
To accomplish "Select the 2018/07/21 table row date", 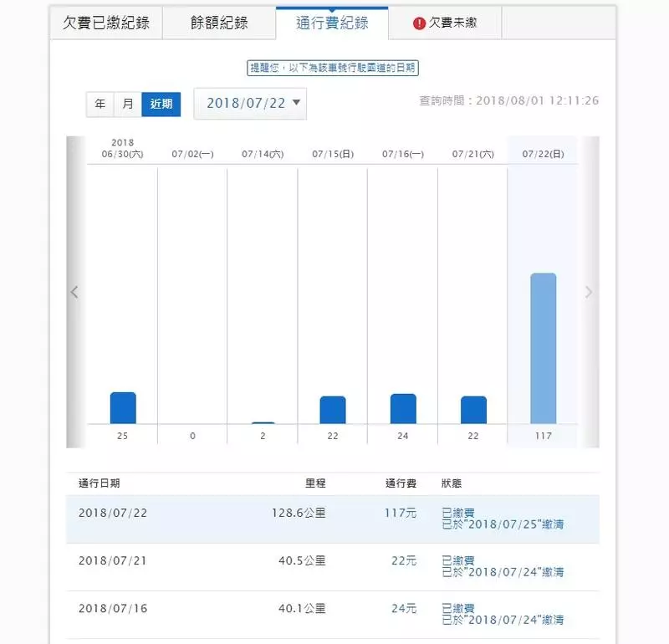I will [x=113, y=560].
